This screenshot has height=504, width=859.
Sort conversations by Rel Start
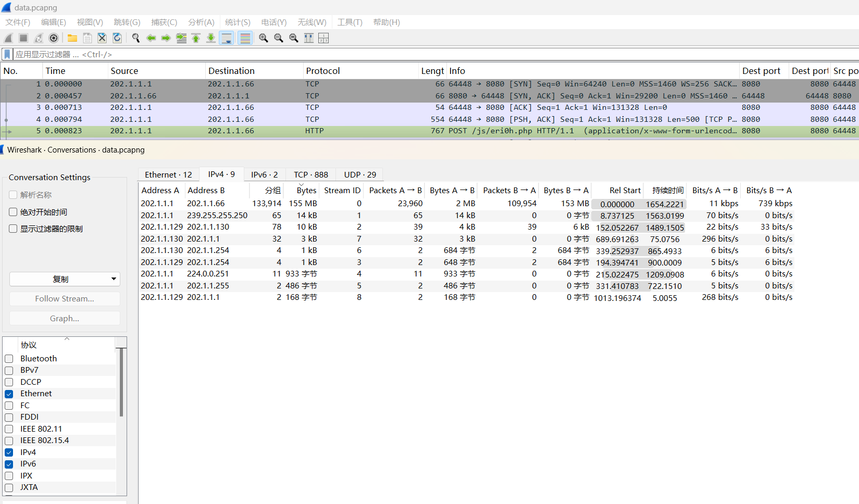pos(618,190)
